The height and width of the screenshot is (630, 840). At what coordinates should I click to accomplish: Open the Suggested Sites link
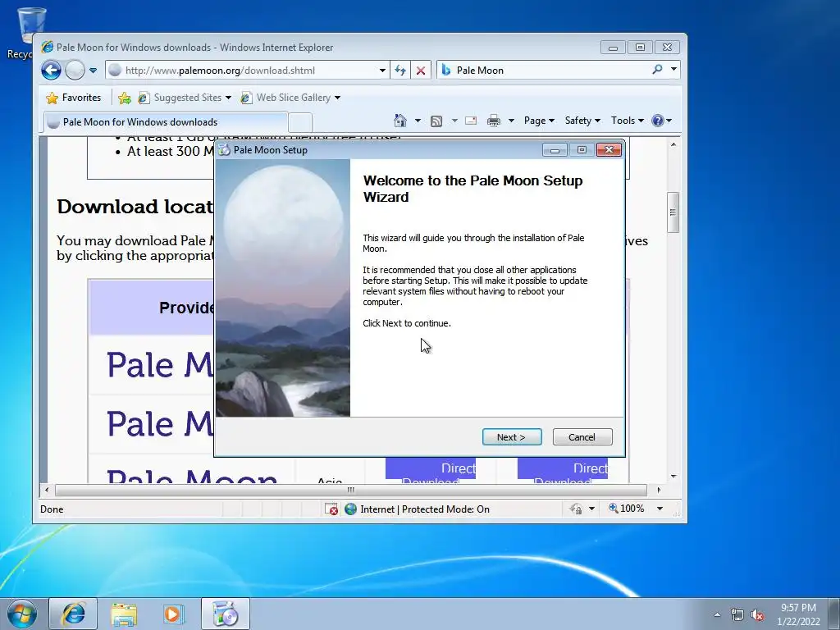[x=185, y=98]
